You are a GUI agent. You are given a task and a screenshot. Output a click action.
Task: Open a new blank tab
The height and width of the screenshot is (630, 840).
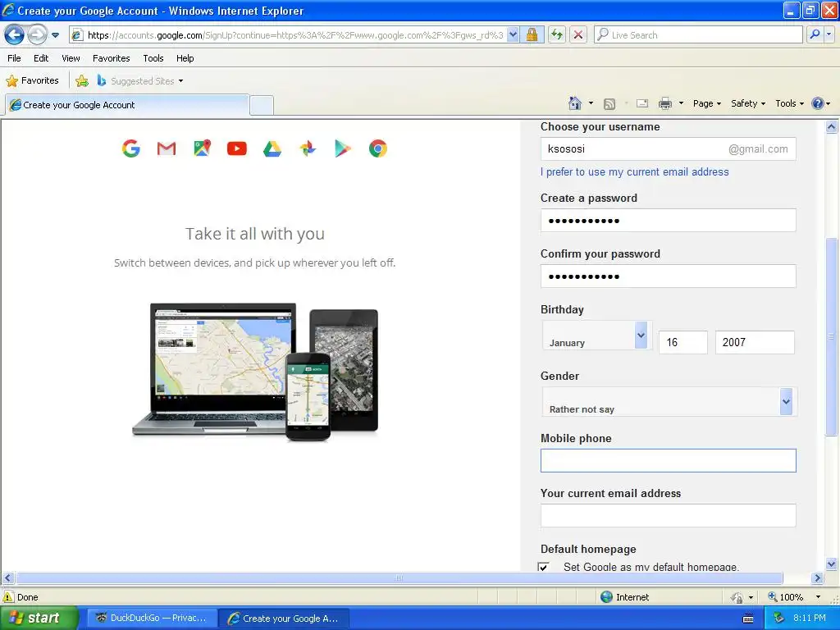262,106
